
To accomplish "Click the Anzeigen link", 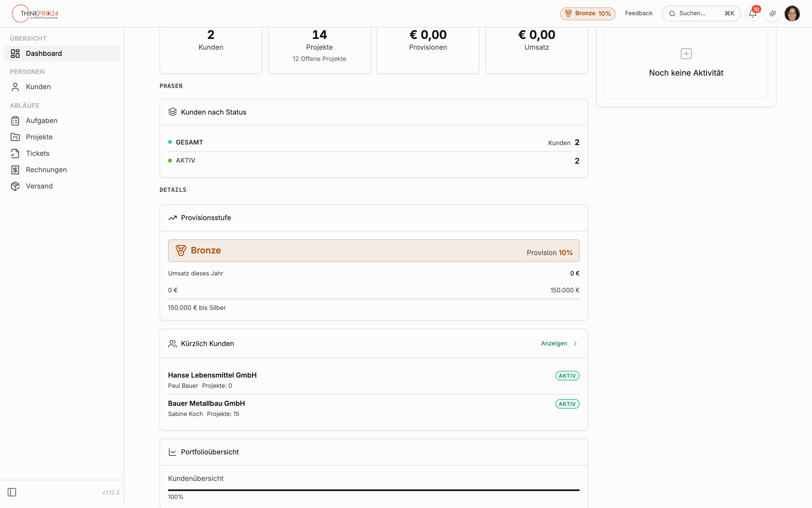I will coord(554,343).
